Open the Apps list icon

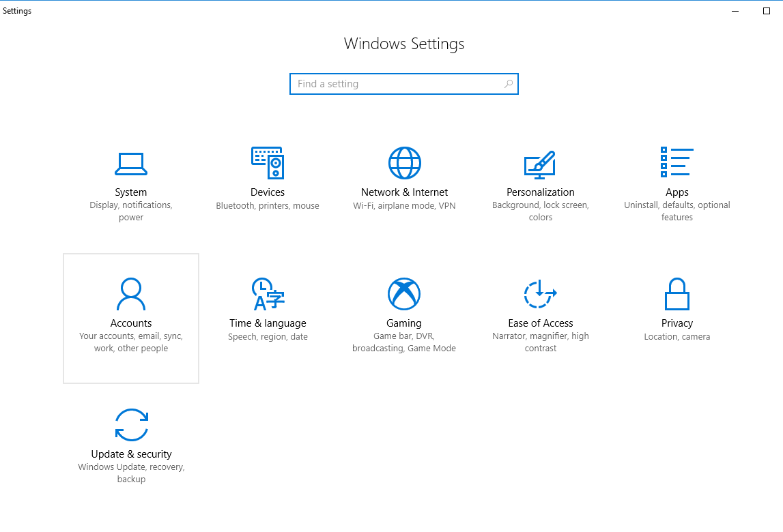click(x=677, y=162)
